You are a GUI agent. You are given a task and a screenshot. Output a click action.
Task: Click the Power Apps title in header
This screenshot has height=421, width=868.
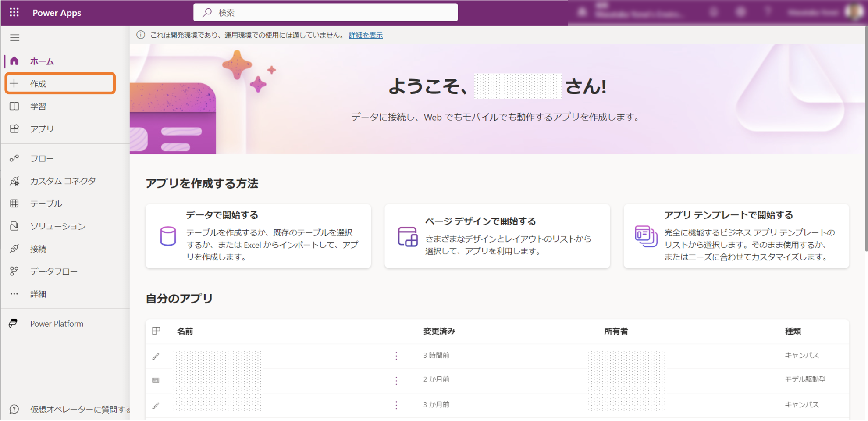57,13
